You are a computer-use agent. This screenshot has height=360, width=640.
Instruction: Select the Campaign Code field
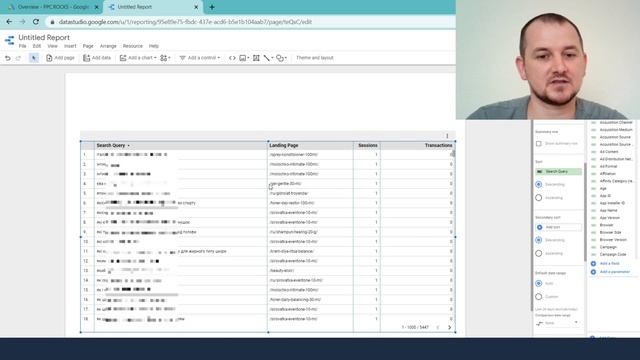click(x=613, y=254)
